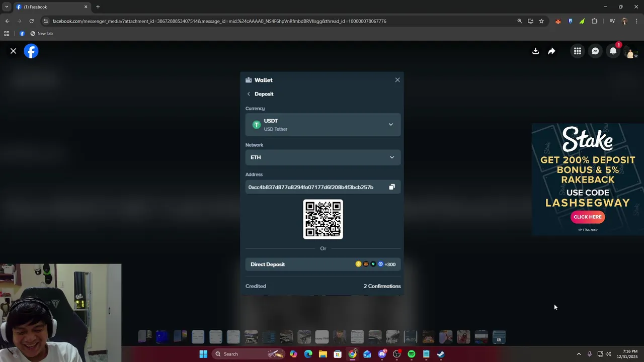Screen dimensions: 644x362
Task: Close the Wallet dialog
Action: click(397, 80)
